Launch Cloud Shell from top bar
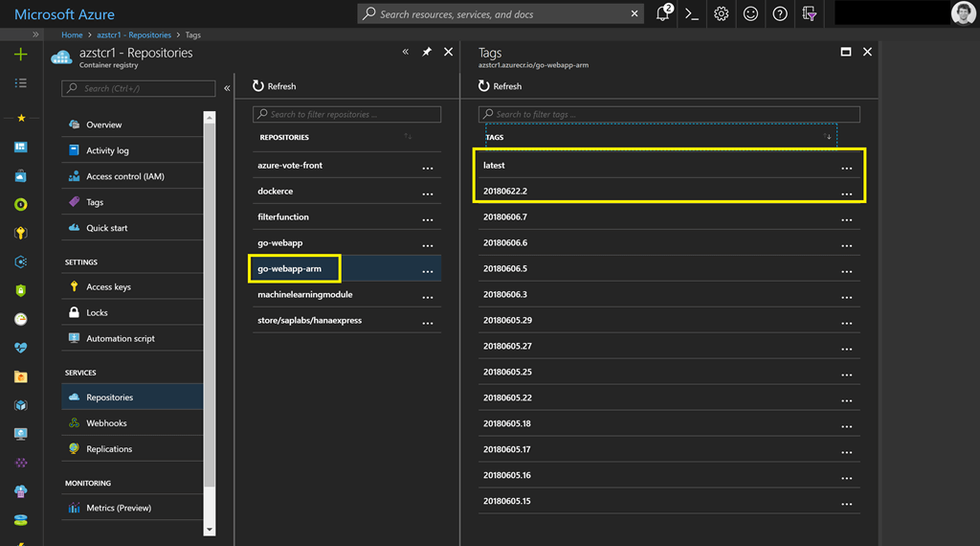This screenshot has height=546, width=980. coord(692,13)
